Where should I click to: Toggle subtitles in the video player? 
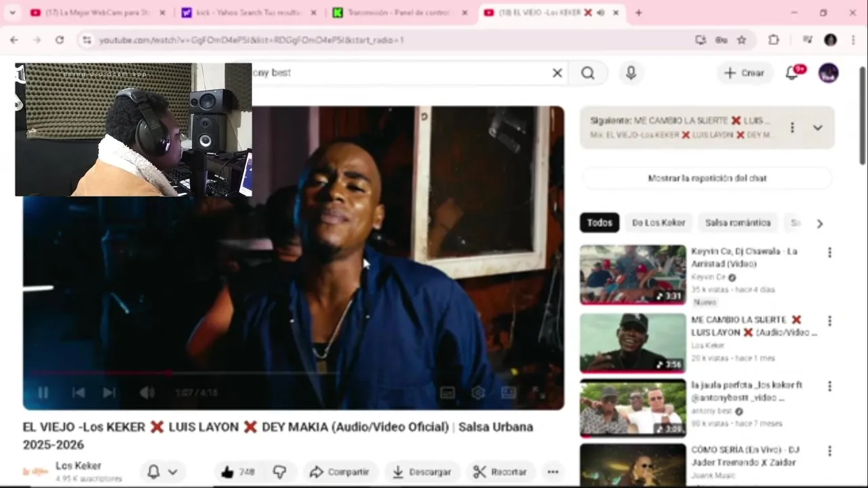tap(447, 392)
